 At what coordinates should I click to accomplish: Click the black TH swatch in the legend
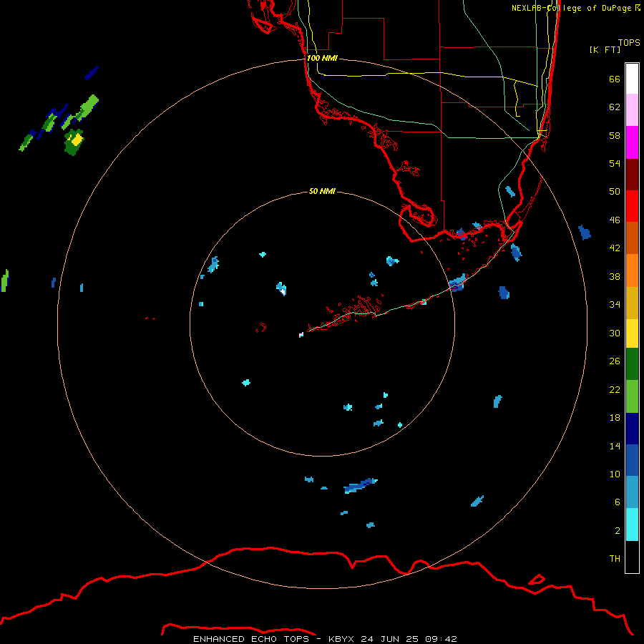632,557
